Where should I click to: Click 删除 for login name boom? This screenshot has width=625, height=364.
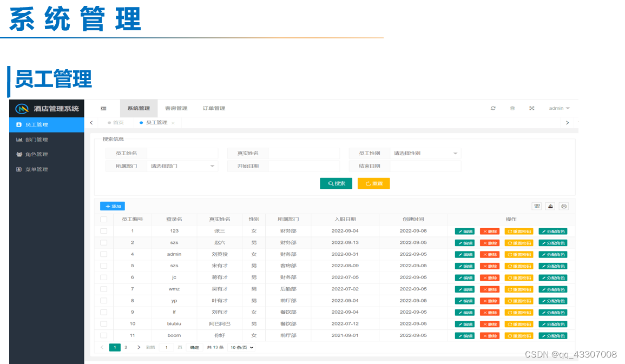[x=490, y=336]
